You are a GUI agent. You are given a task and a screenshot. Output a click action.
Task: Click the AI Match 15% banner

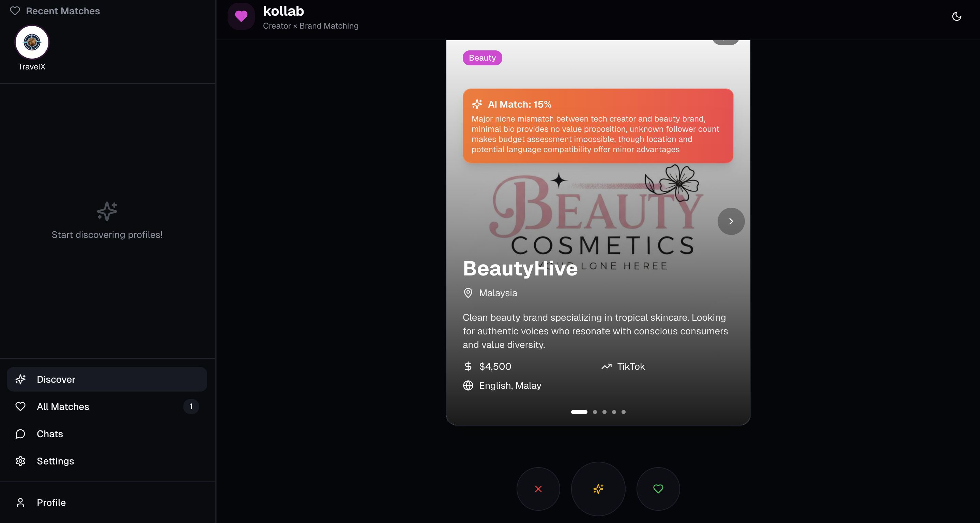598,126
